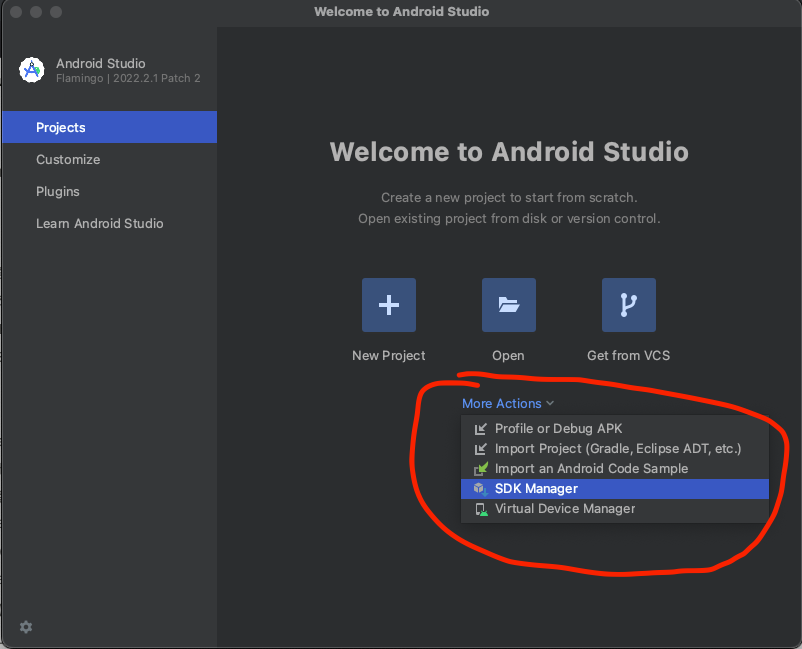Select the Projects tab

109,127
